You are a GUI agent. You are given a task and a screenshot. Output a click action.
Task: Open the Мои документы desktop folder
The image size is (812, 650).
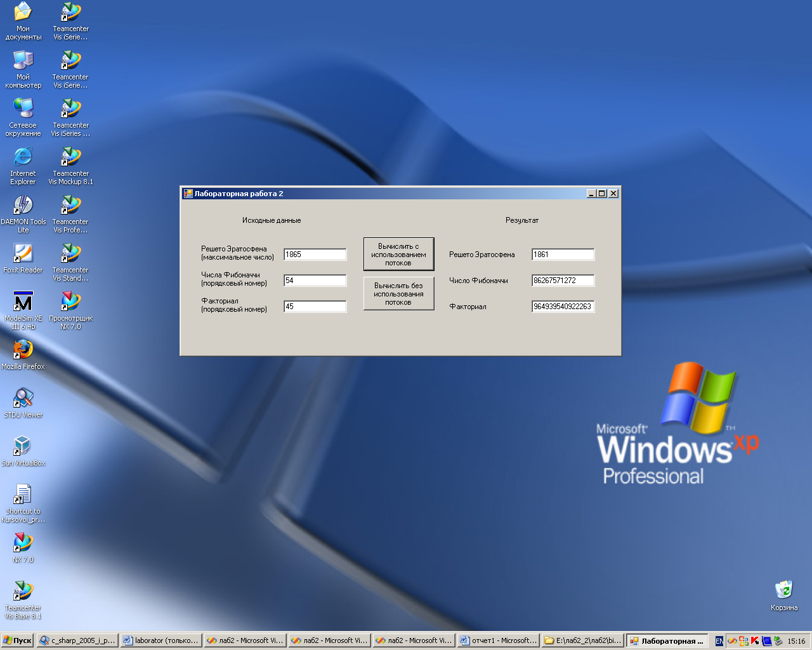pos(23,20)
